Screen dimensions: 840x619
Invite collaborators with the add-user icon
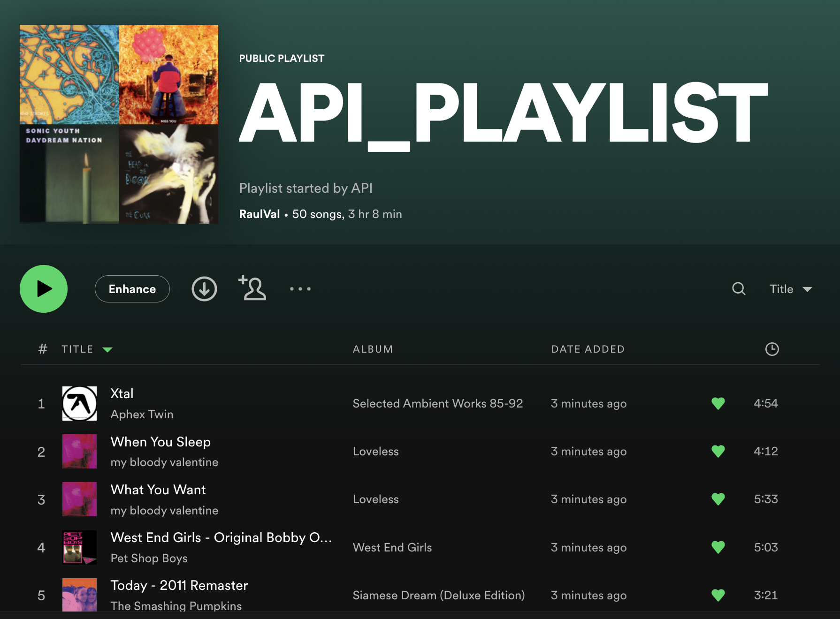(x=252, y=288)
